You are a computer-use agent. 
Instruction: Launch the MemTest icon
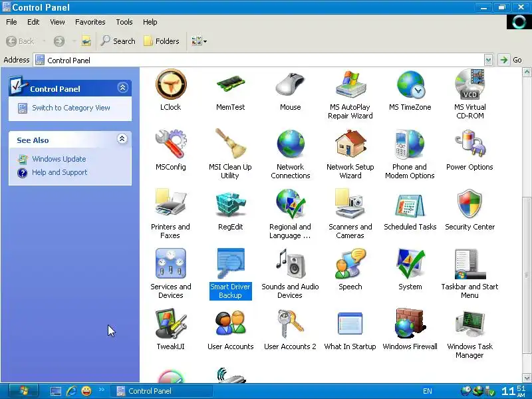coord(231,84)
